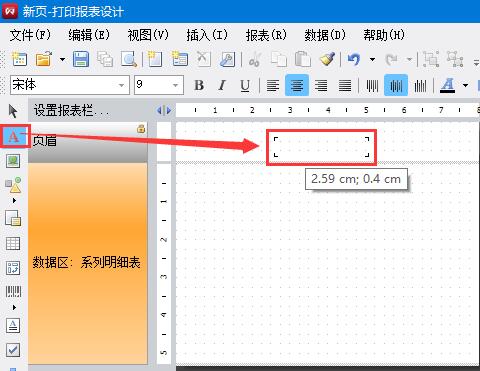Toggle bold formatting
480x371 pixels.
[199, 86]
